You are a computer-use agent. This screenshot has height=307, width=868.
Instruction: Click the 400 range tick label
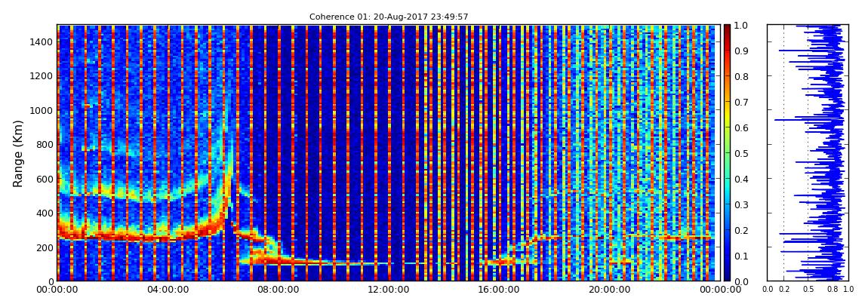42,213
